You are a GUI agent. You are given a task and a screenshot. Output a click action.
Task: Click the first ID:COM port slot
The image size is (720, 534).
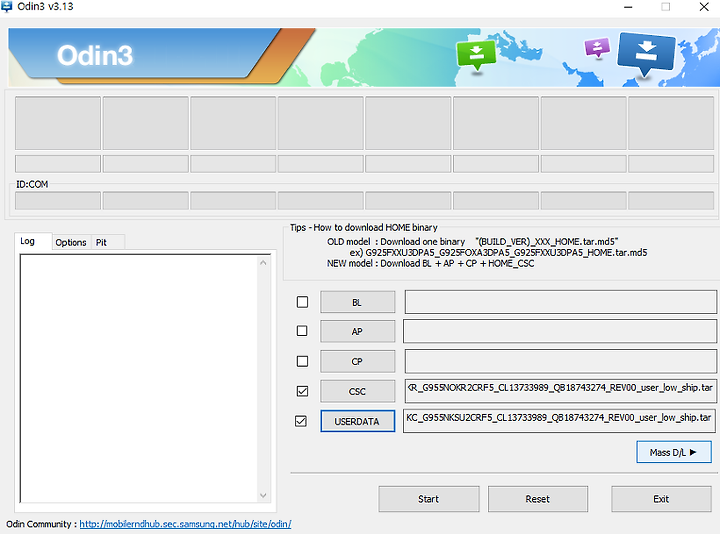pos(58,201)
